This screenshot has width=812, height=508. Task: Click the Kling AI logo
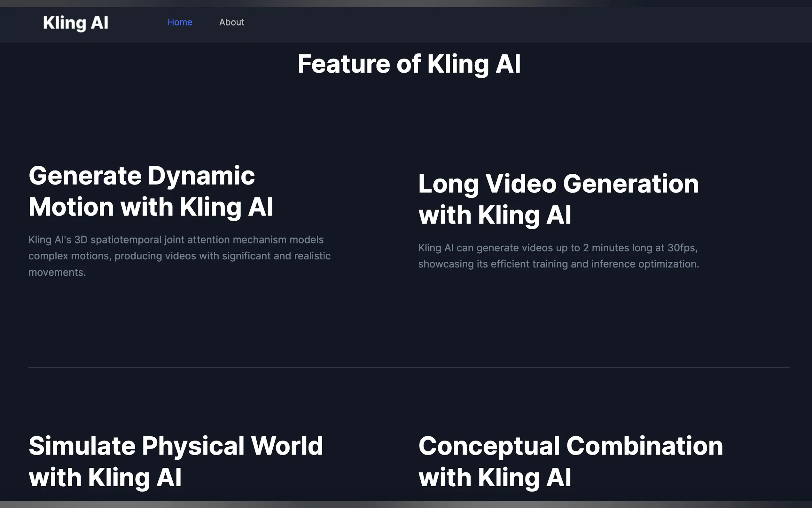tap(75, 23)
